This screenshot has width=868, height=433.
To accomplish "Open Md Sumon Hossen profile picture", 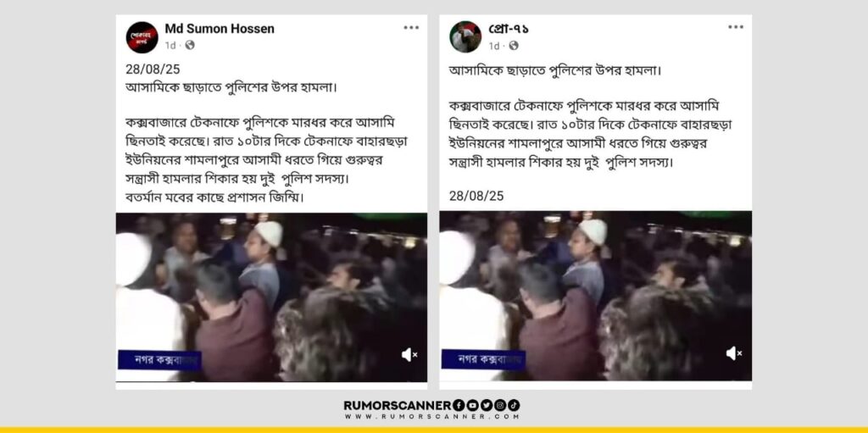I will tap(142, 37).
